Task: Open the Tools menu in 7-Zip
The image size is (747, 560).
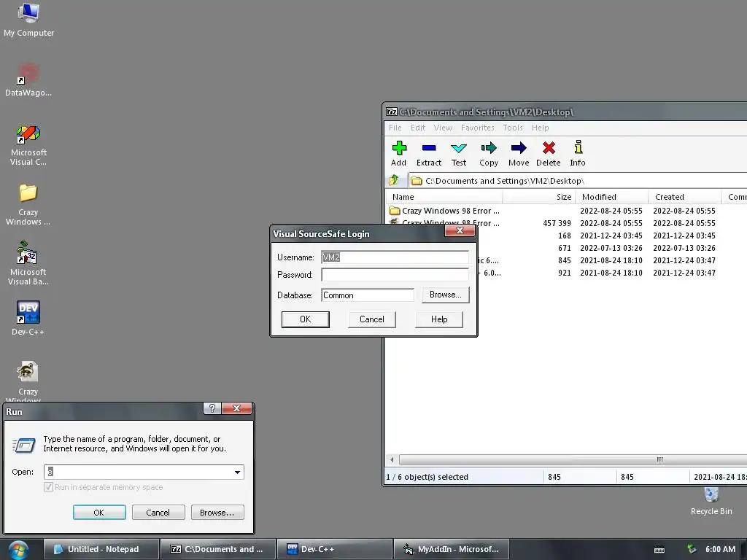Action: click(x=513, y=128)
